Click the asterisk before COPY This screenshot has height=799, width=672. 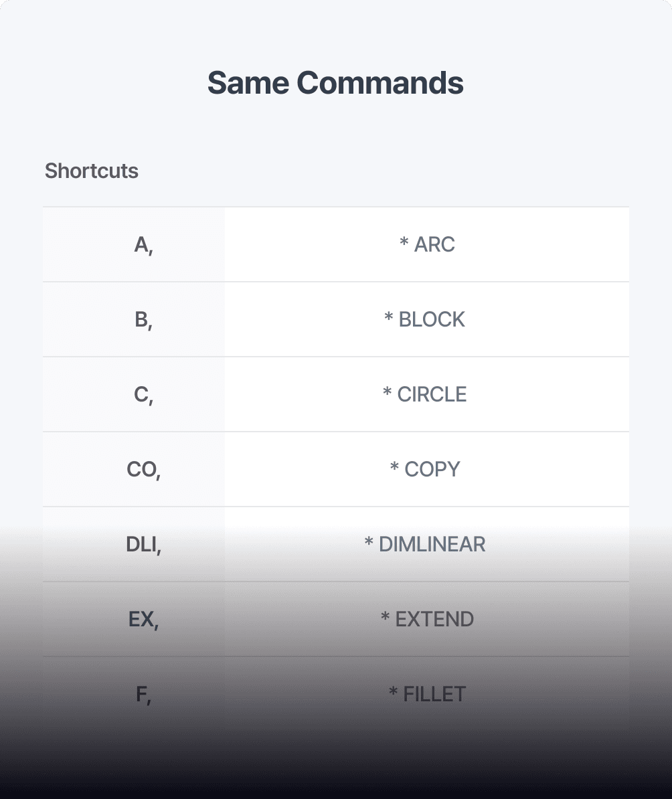(x=394, y=466)
